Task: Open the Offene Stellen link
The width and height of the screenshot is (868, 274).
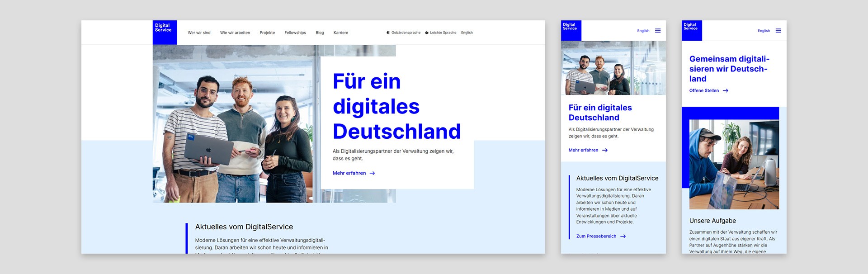Action: [x=704, y=90]
